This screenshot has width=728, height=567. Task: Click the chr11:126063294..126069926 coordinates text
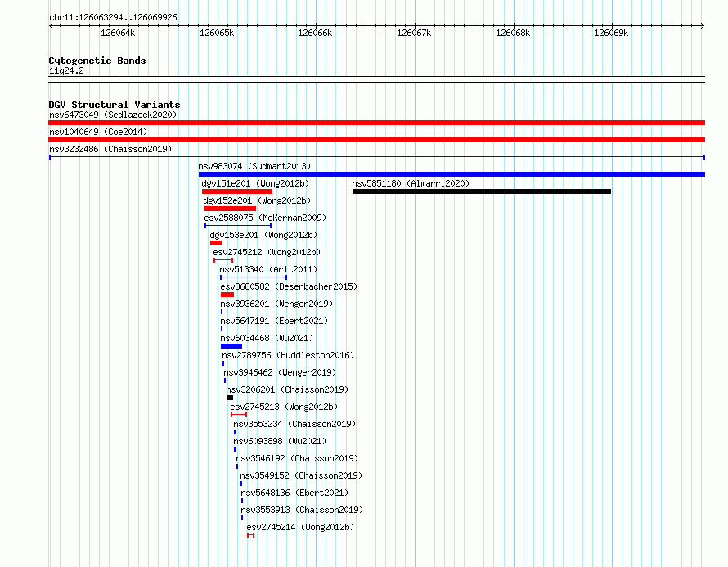113,18
